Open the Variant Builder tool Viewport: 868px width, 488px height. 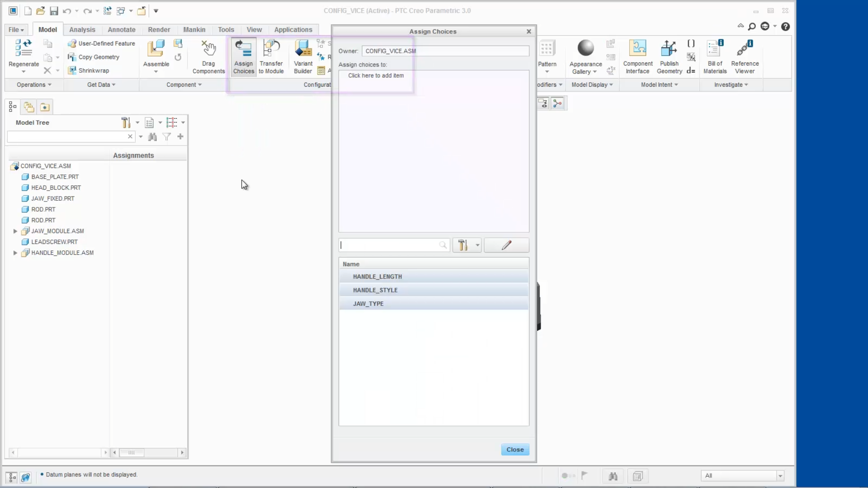[303, 56]
